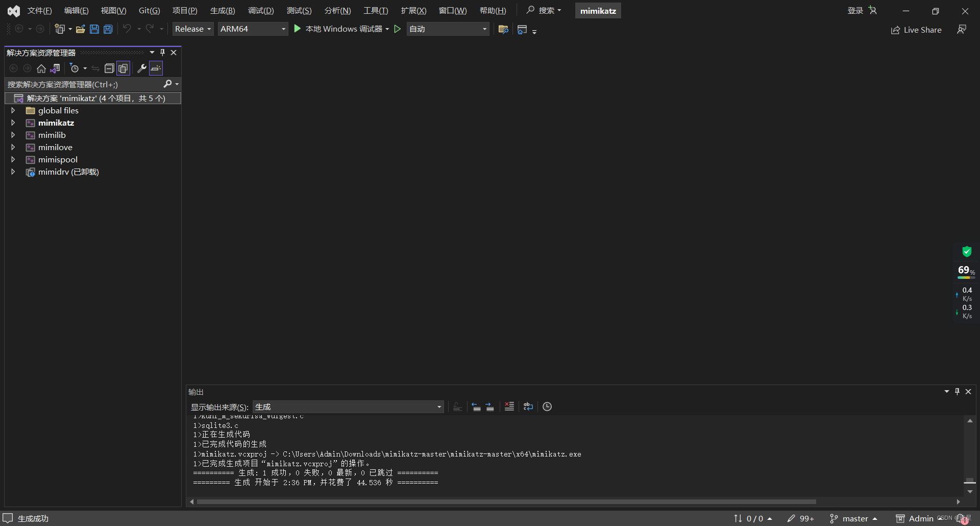Viewport: 980px width, 526px height.
Task: Open Solution Explorer window position dropdown arrow
Action: (x=152, y=53)
